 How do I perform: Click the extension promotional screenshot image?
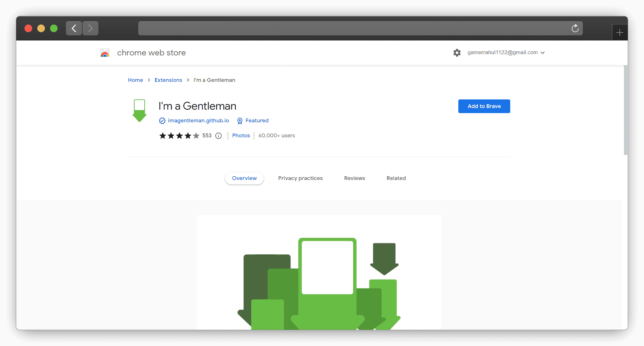click(x=319, y=272)
